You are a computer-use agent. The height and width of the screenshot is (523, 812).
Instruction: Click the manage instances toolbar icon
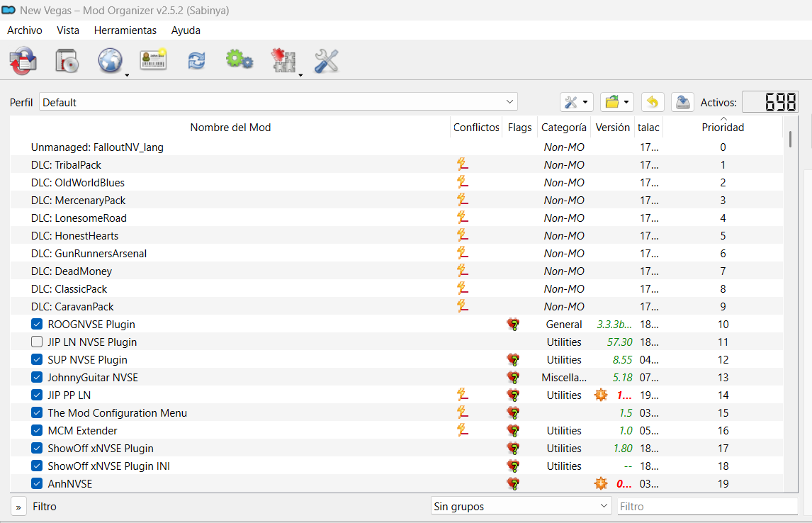23,62
